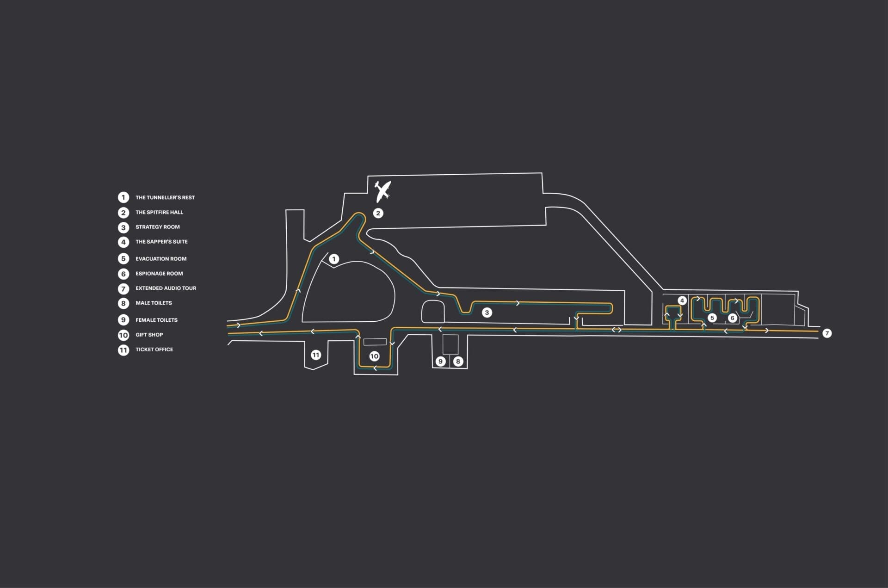
Task: Click the "Strategy Room" legend text
Action: coord(157,227)
